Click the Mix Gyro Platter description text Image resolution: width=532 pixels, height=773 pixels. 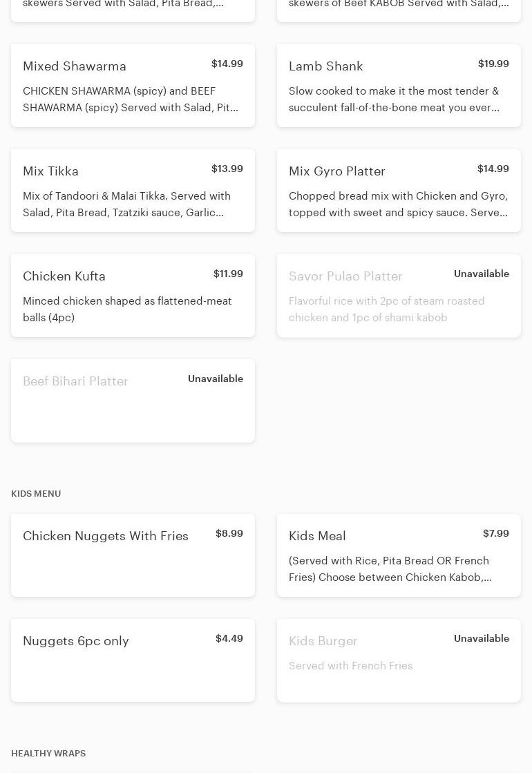click(x=398, y=204)
